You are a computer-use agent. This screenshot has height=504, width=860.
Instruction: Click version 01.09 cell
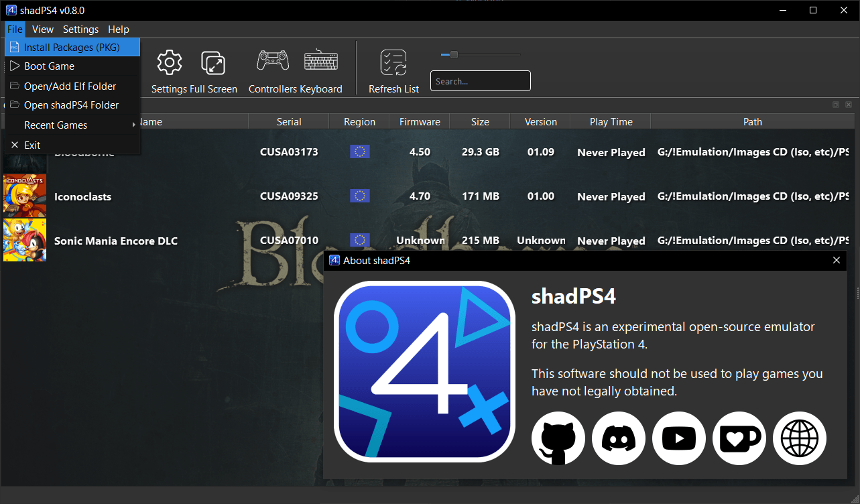point(540,151)
